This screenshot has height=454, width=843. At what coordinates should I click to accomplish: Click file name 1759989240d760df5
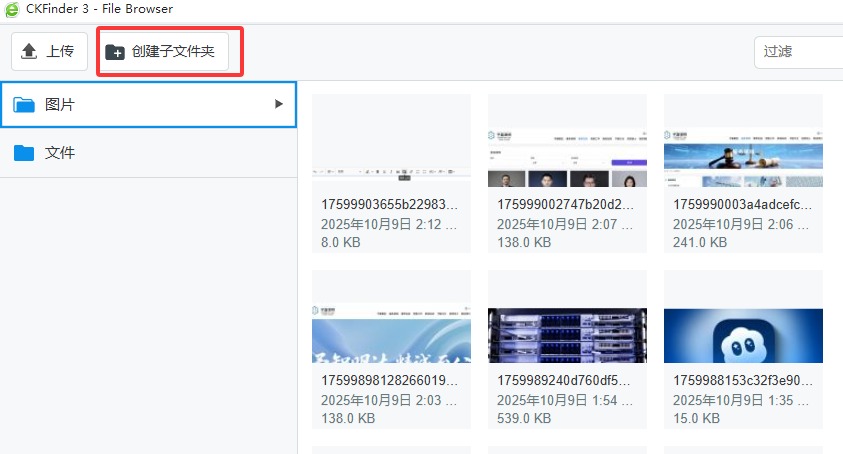[x=565, y=381]
